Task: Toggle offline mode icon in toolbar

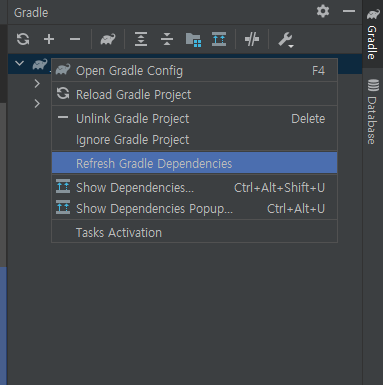Action: 252,39
